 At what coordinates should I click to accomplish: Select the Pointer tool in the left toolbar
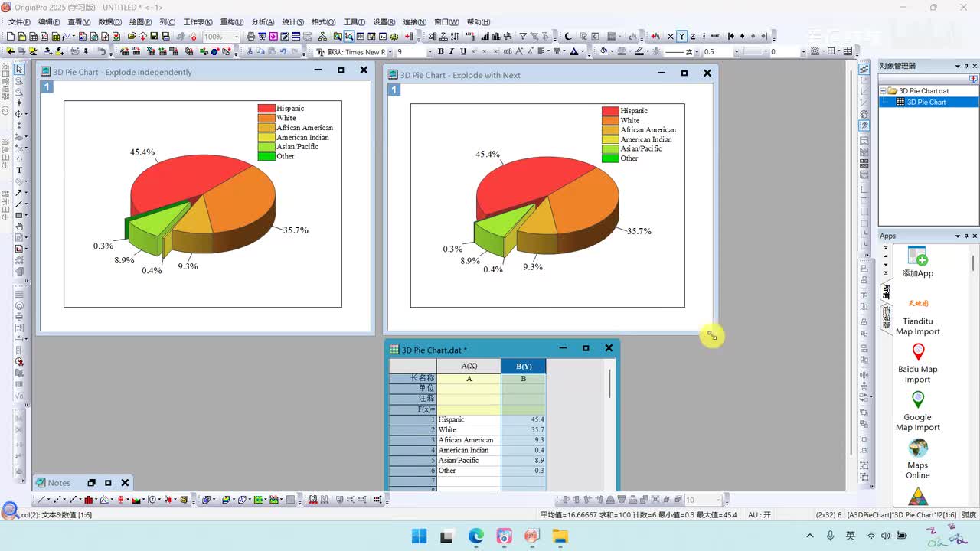(x=19, y=70)
